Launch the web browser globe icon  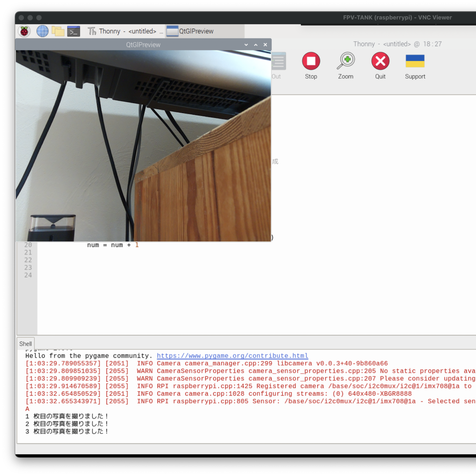point(42,31)
